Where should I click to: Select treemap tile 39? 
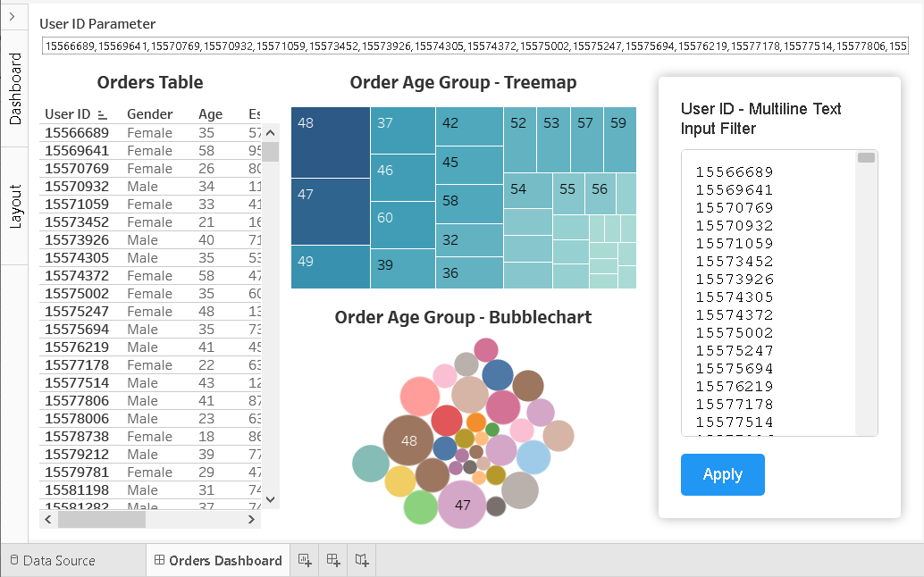pyautogui.click(x=403, y=269)
